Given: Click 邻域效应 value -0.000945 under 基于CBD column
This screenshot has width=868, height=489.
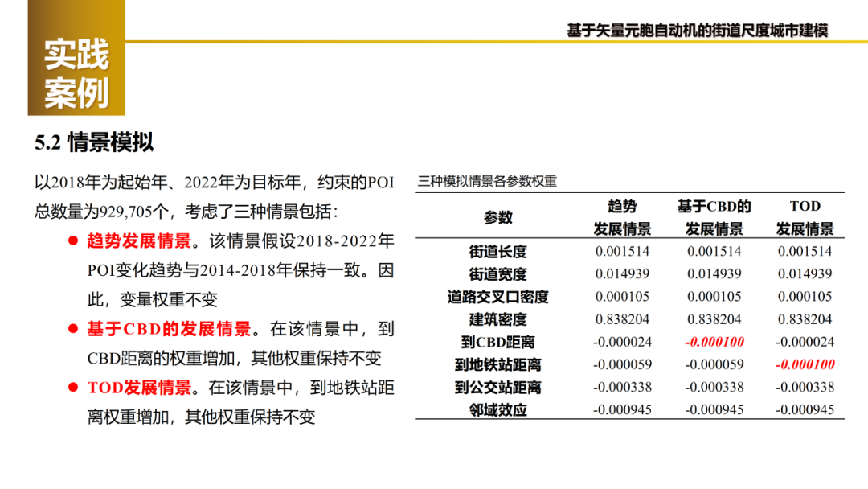Looking at the screenshot, I should click(714, 410).
